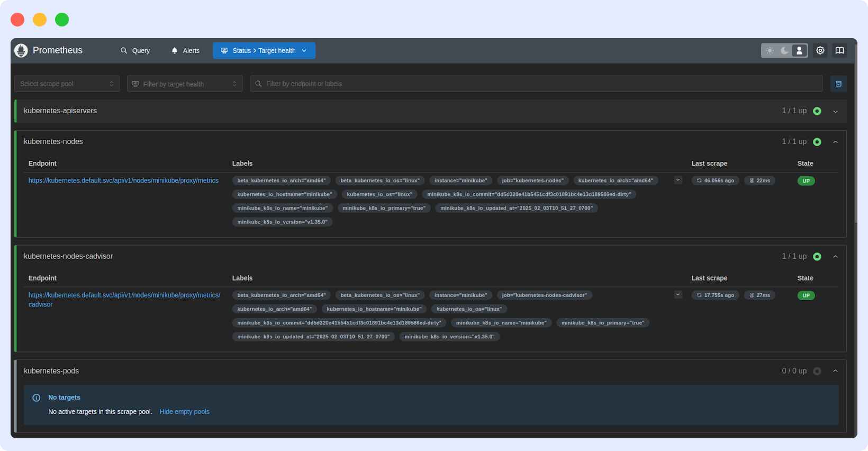This screenshot has width=868, height=451.
Task: Focus Filter by endpoint or labels field
Action: [536, 84]
